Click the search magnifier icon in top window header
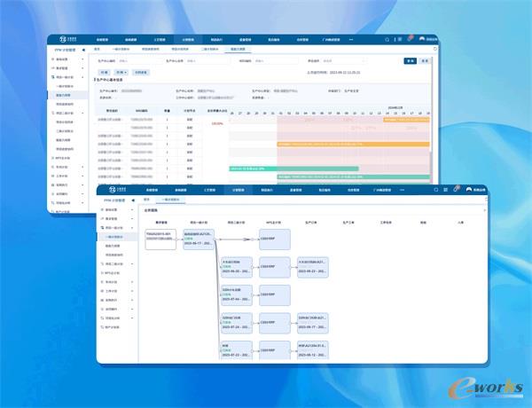The image size is (532, 408). click(x=387, y=40)
